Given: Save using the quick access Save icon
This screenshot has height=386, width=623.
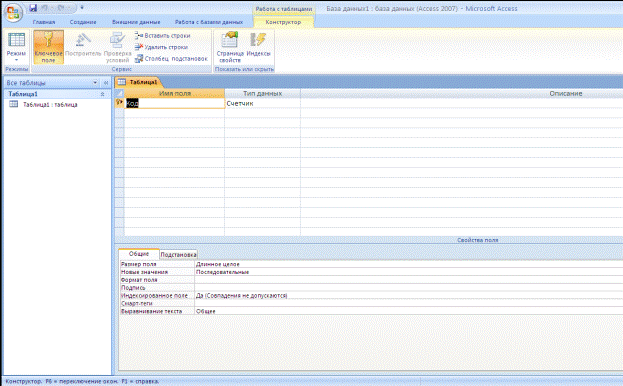Looking at the screenshot, I should (x=33, y=8).
